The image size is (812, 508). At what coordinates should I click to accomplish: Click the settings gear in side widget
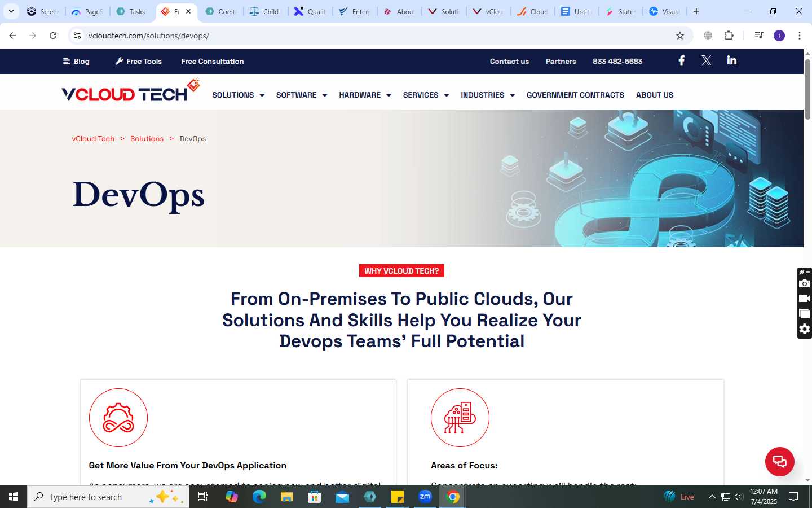coord(805,329)
